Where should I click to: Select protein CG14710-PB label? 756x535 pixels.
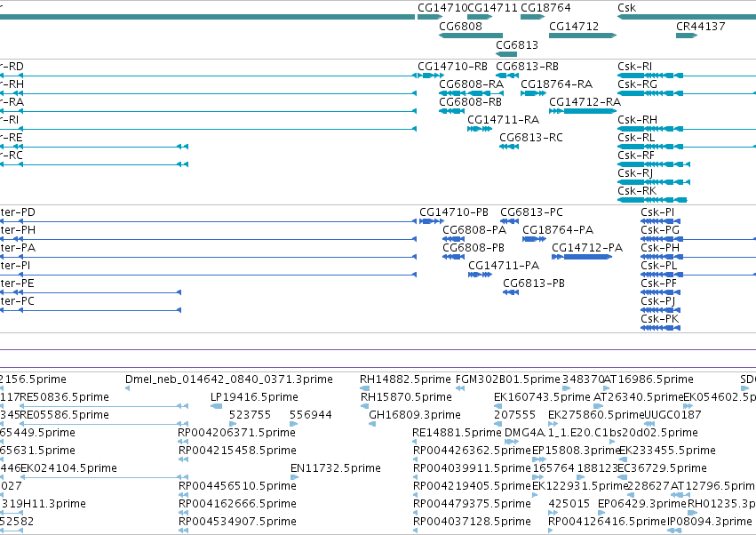pos(454,212)
